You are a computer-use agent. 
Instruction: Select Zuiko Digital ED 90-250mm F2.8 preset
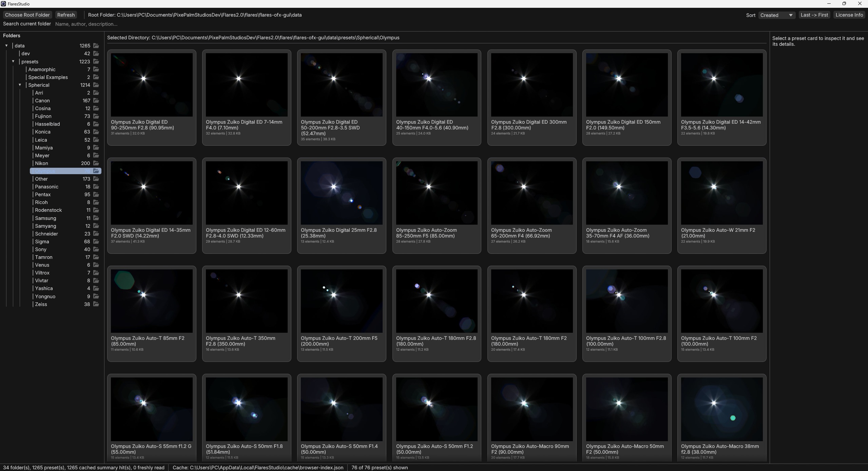[152, 98]
